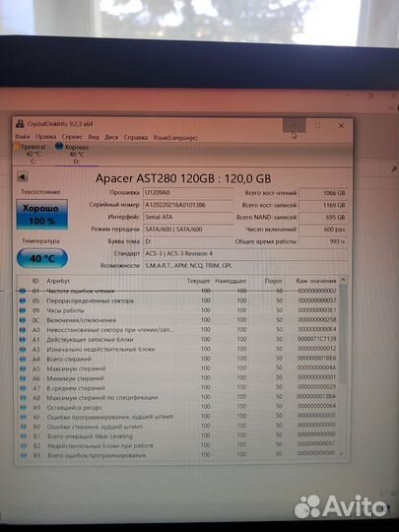Select row B5 Всего ошибок программирования
Image resolution: width=399 pixels, height=532 pixels.
[x=177, y=455]
